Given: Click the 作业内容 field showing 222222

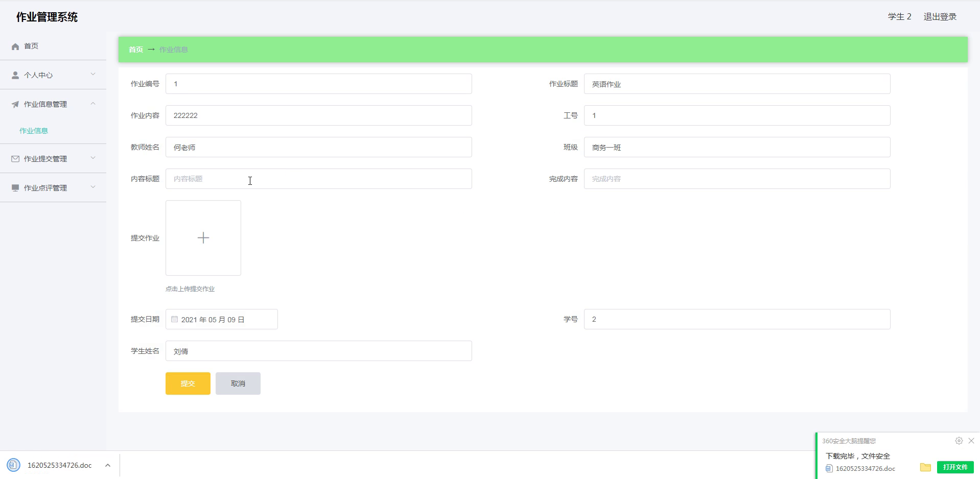Looking at the screenshot, I should (x=319, y=115).
